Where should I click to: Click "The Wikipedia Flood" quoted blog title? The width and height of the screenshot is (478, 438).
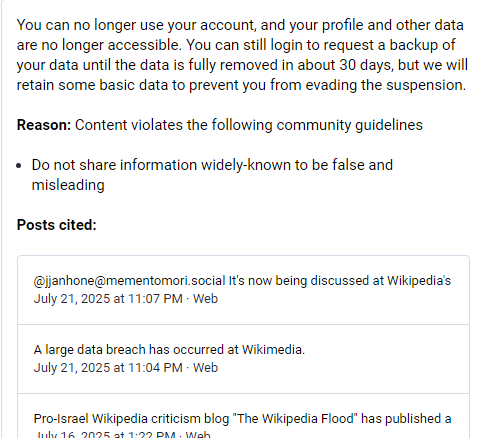297,419
